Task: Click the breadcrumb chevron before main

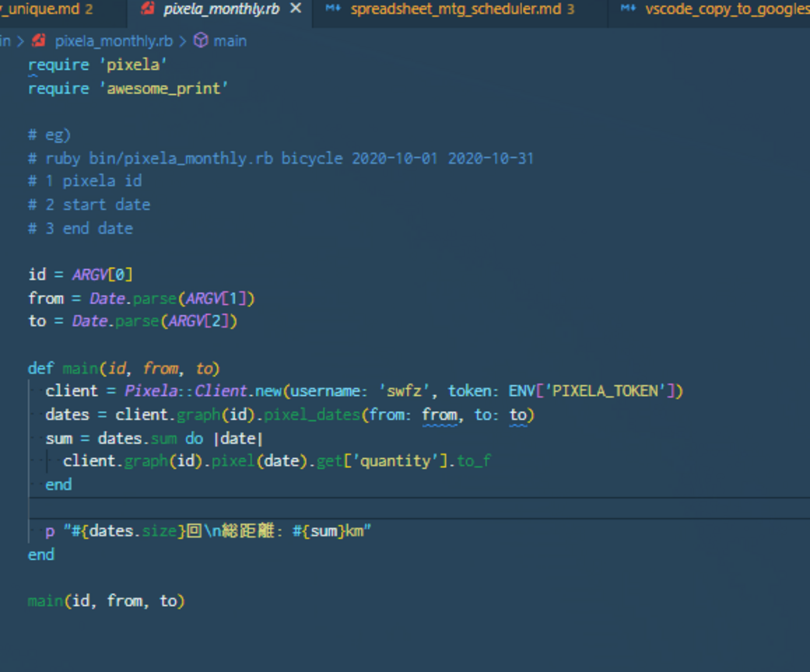Action: 183,41
